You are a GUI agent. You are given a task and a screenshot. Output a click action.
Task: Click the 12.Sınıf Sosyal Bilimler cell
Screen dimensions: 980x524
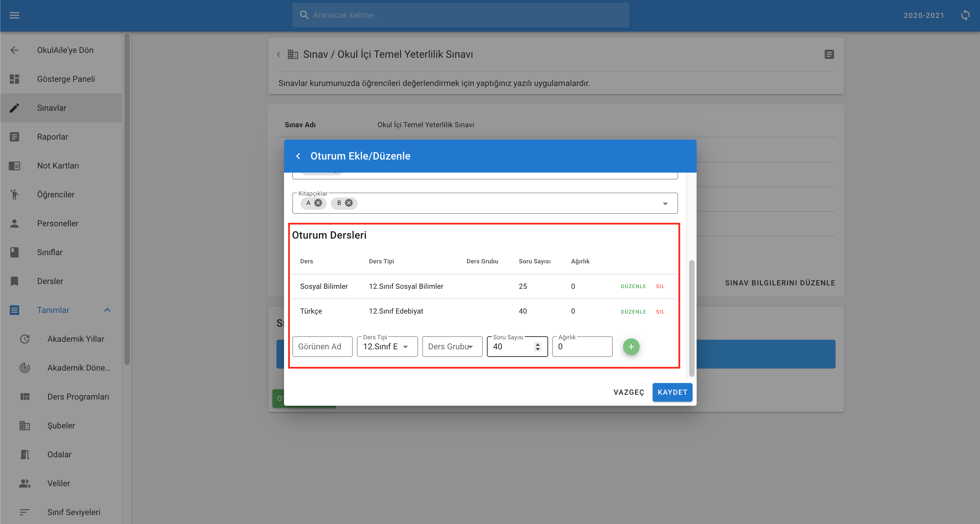(x=406, y=286)
